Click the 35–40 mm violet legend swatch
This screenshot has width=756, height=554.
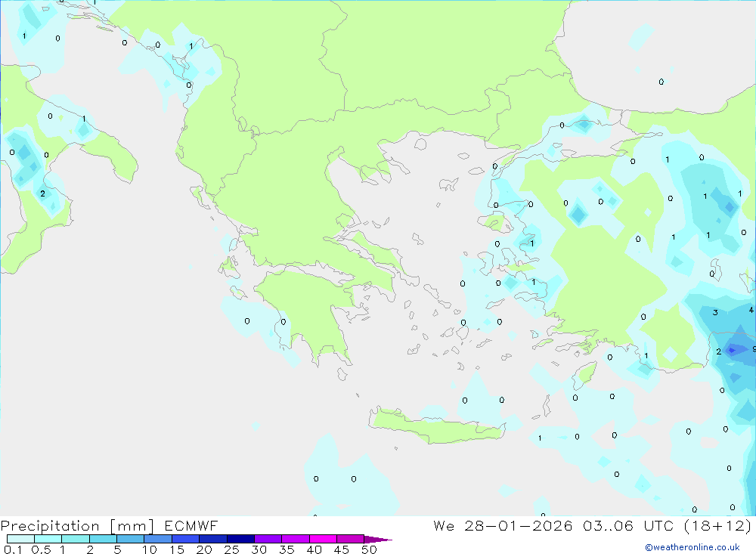[x=295, y=539]
